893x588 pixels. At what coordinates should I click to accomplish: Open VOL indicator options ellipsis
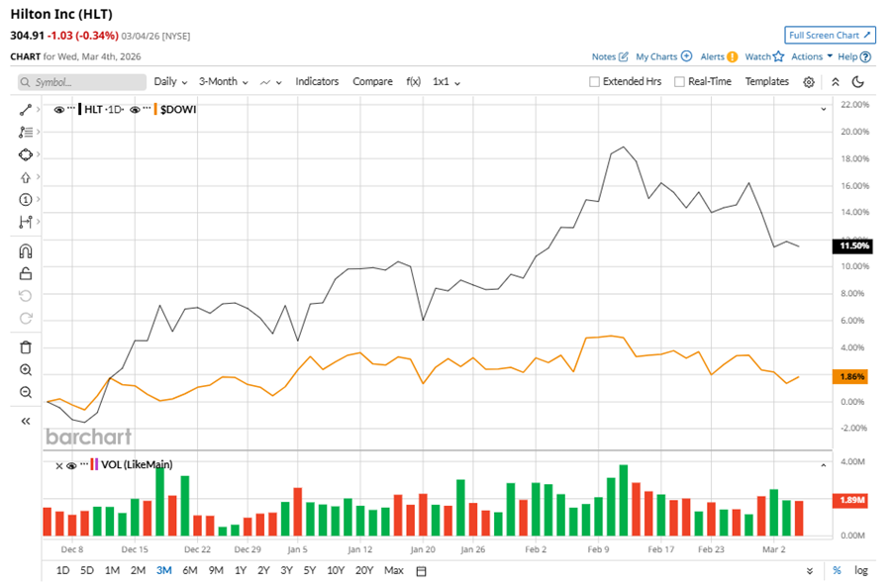pos(84,463)
